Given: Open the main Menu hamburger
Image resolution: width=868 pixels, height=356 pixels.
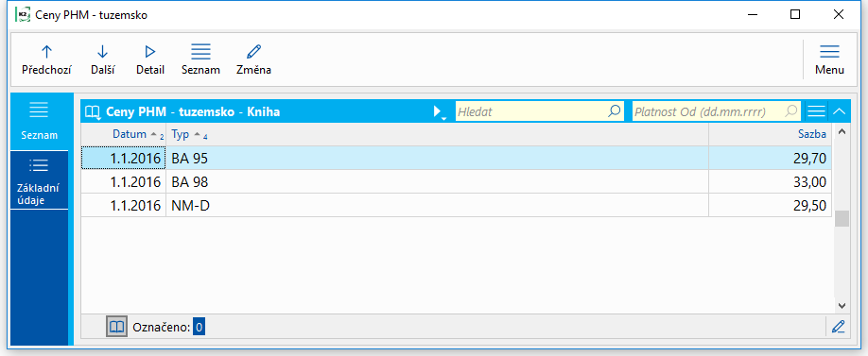Looking at the screenshot, I should click(829, 59).
